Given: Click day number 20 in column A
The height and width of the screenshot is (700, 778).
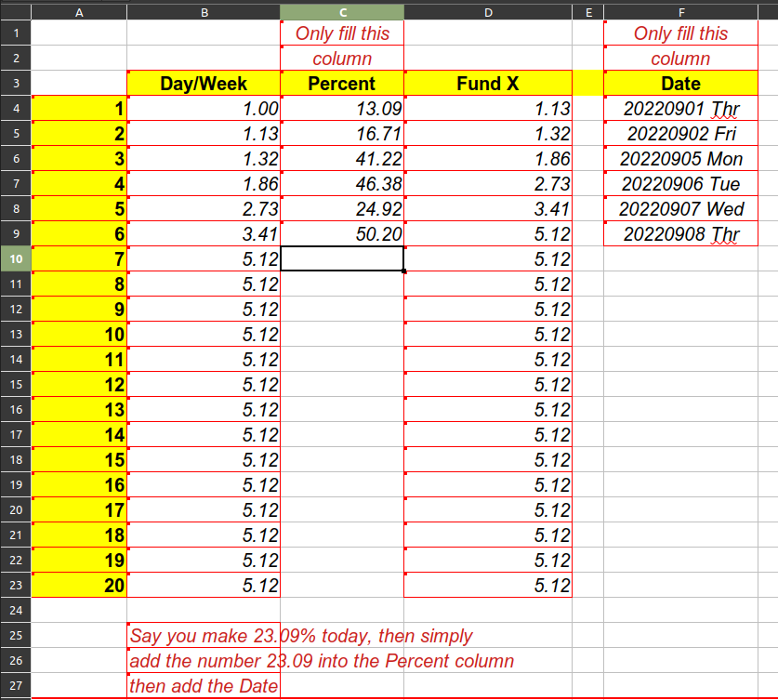Looking at the screenshot, I should 79,585.
